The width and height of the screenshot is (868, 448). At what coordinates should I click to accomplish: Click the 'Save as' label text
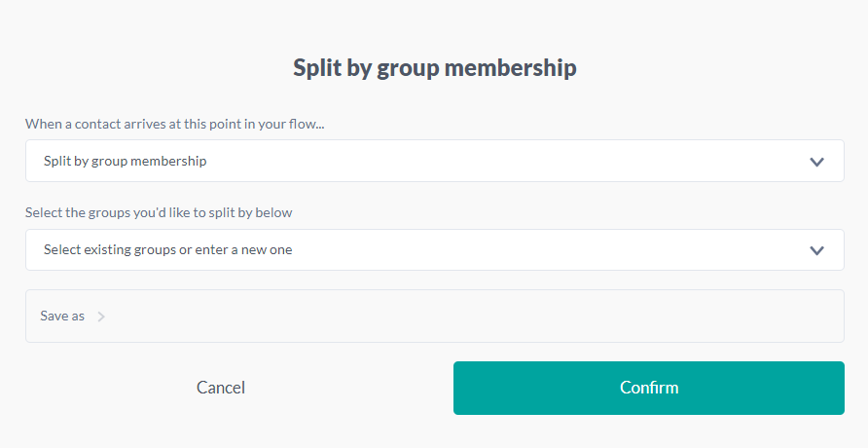62,317
